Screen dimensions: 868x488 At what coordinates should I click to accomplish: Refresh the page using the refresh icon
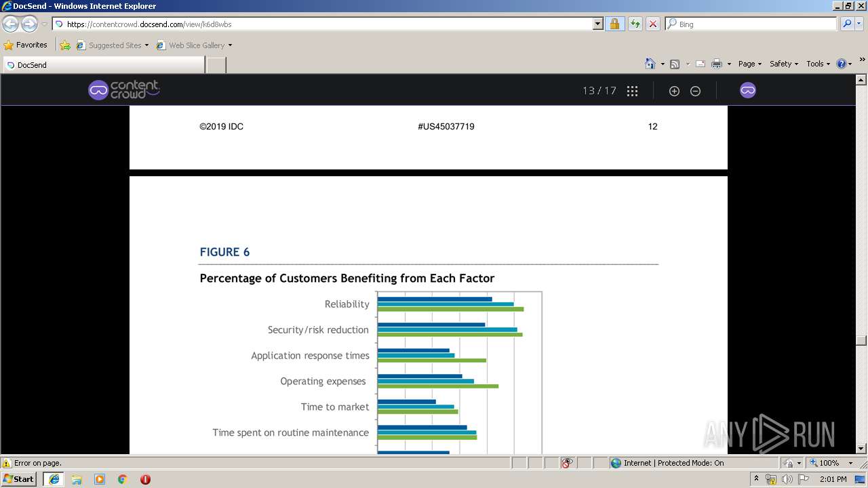pyautogui.click(x=635, y=24)
